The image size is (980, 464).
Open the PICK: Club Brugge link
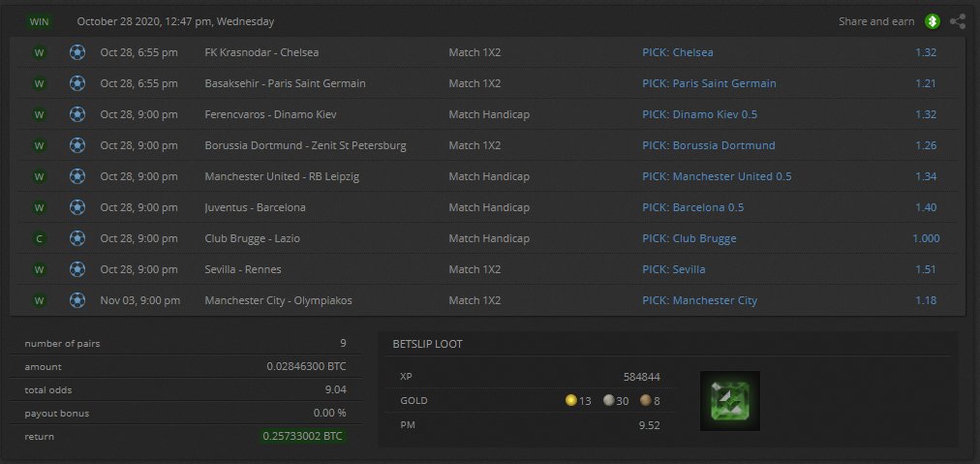689,238
